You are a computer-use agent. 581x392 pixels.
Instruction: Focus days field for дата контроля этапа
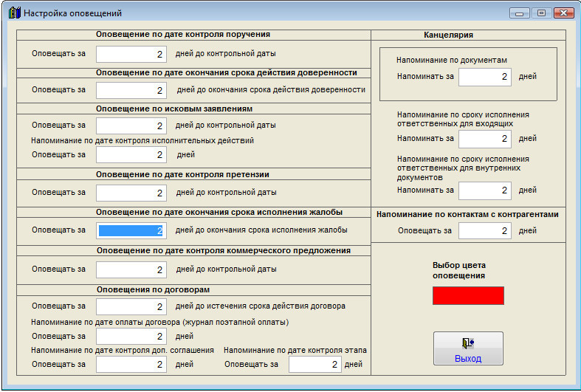[315, 364]
